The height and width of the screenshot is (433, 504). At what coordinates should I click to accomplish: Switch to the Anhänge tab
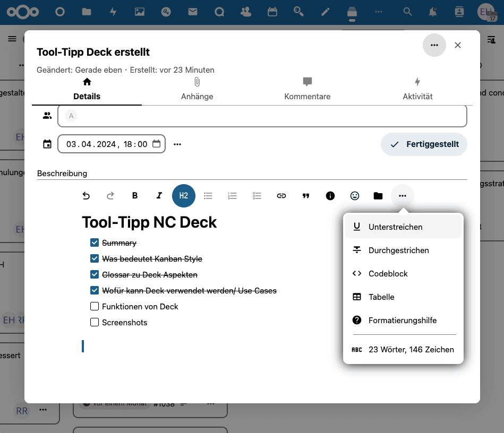tap(197, 89)
